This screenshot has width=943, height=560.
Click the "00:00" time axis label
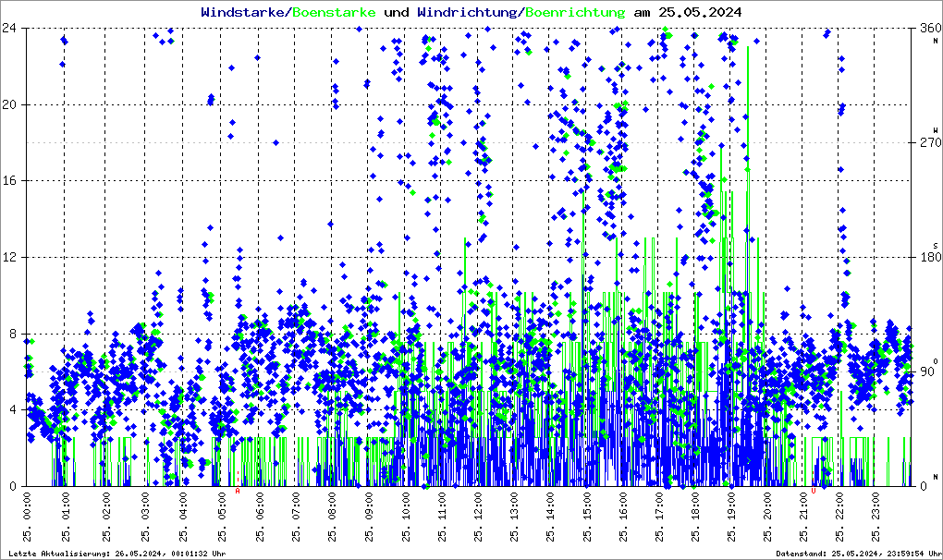click(x=28, y=505)
